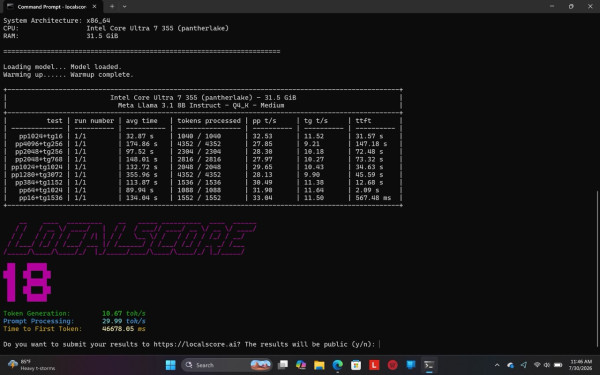This screenshot has height=375, width=600.
Task: Show hidden system tray icons chevron
Action: (497, 365)
